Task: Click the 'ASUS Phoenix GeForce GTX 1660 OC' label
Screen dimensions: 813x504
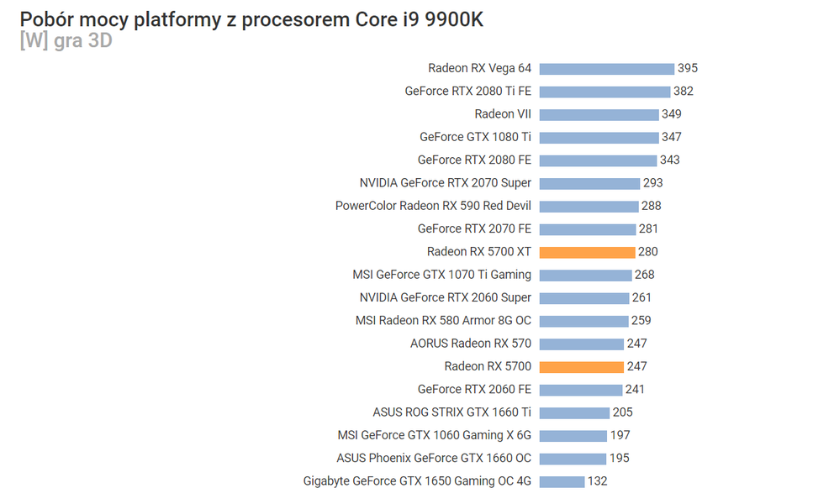Action: (x=434, y=458)
